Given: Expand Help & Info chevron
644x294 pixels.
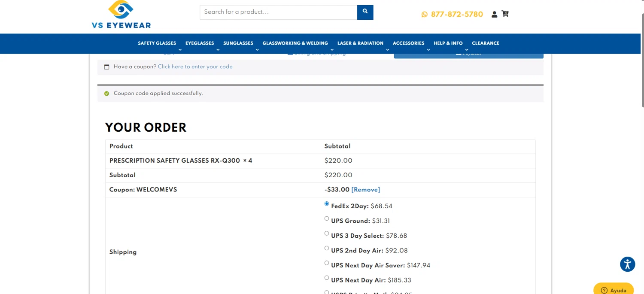Looking at the screenshot, I should tap(467, 50).
